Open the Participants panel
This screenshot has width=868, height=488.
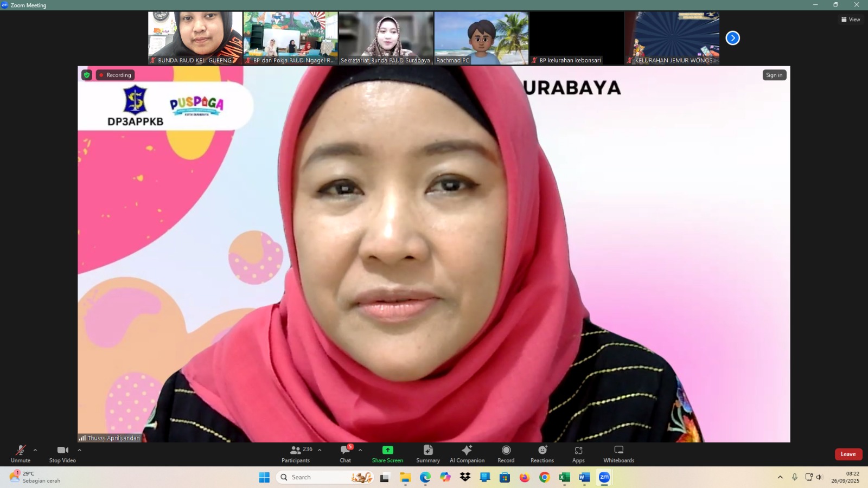pyautogui.click(x=296, y=454)
